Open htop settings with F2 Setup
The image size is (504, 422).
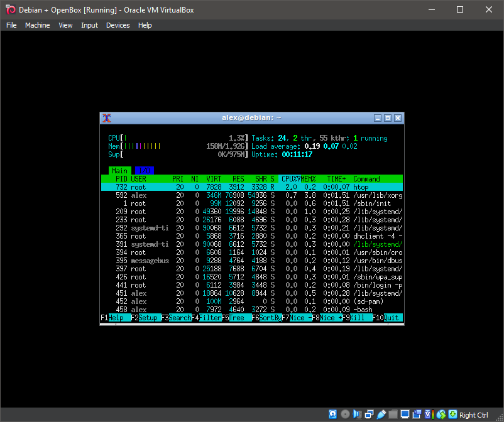143,318
